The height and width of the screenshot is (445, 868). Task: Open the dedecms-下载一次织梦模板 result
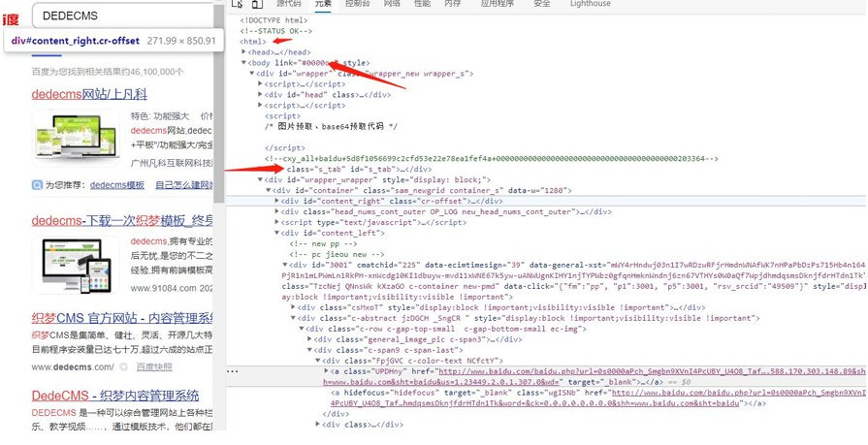122,221
